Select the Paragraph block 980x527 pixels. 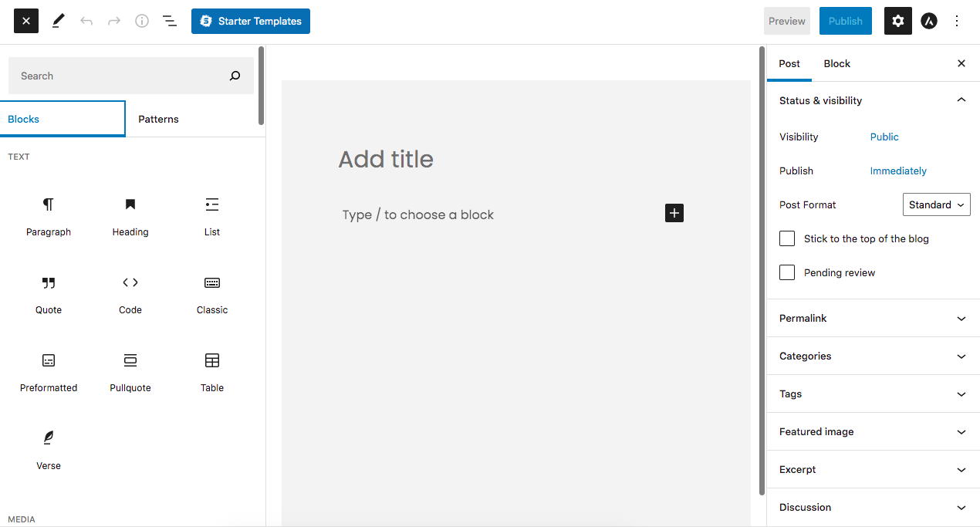48,216
